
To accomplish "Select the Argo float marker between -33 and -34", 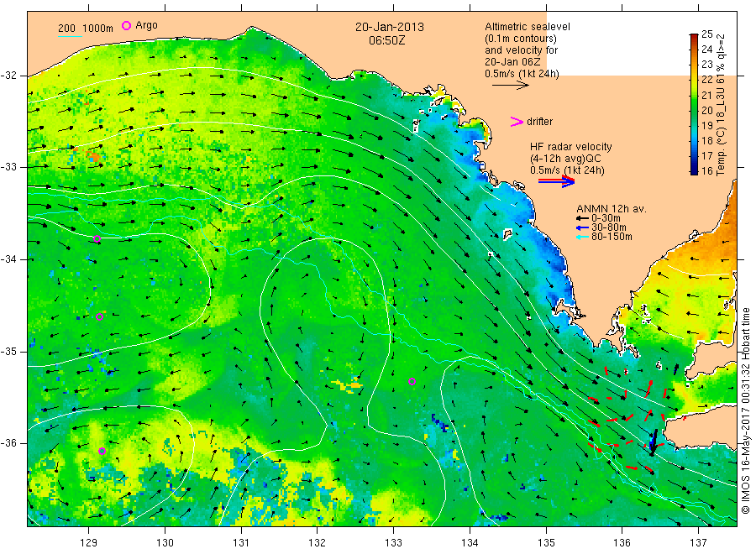I will coord(97,238).
